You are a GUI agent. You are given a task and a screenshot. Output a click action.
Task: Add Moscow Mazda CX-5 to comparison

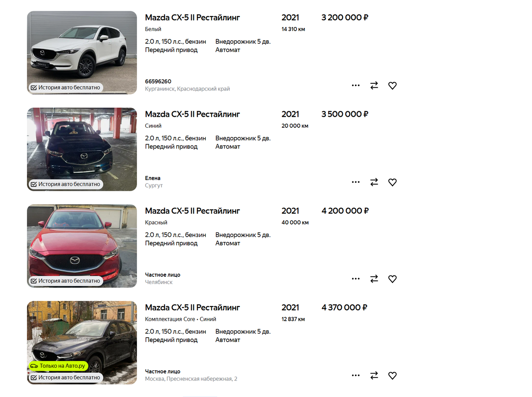[374, 376]
